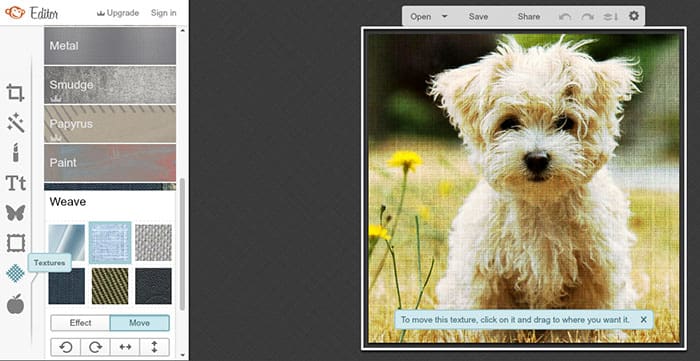Choose the selected light blue weave thumbnail
The height and width of the screenshot is (361, 700).
[110, 242]
